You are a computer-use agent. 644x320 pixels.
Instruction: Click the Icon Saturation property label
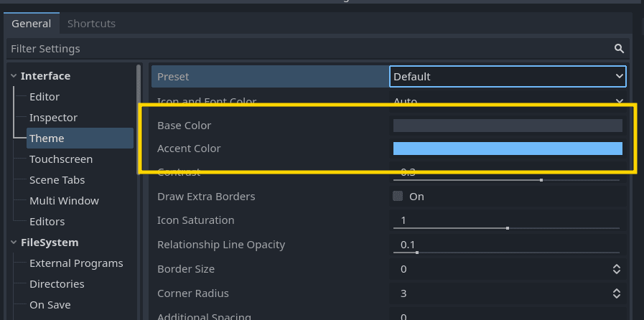click(195, 220)
